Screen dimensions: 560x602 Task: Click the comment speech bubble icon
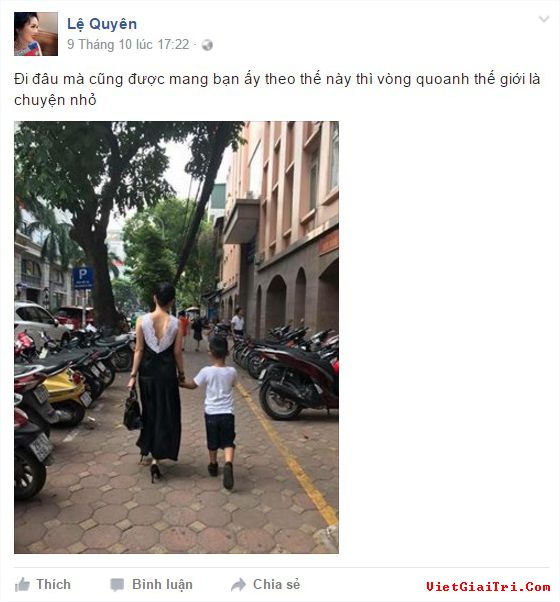(x=117, y=585)
